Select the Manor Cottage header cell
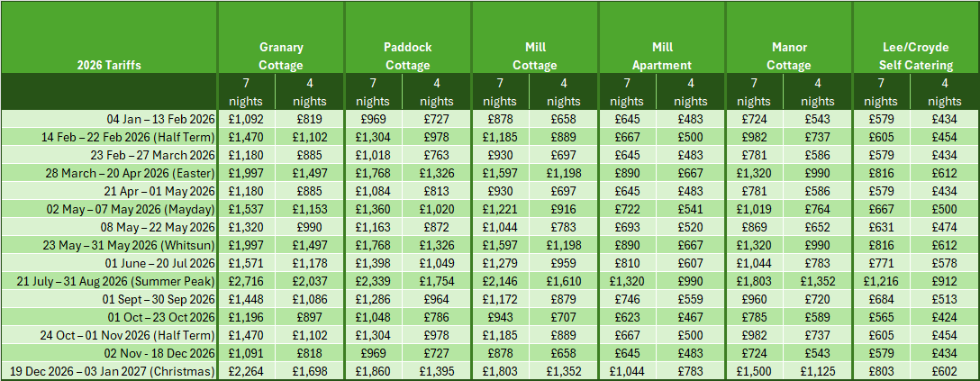Viewport: 980px width, 381px height. pos(789,56)
